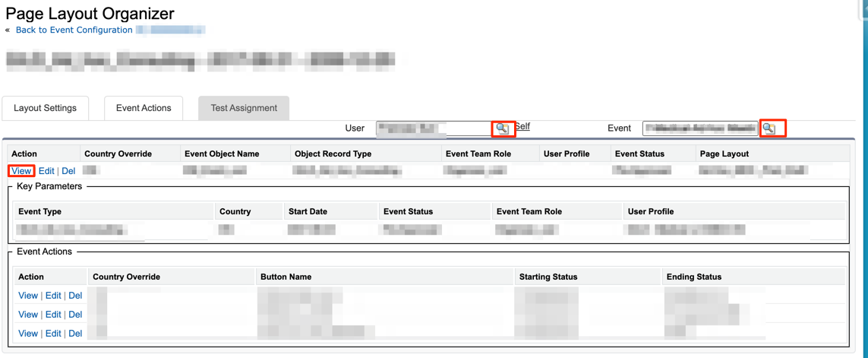Edit the first event action row
This screenshot has height=358, width=868.
(x=53, y=296)
